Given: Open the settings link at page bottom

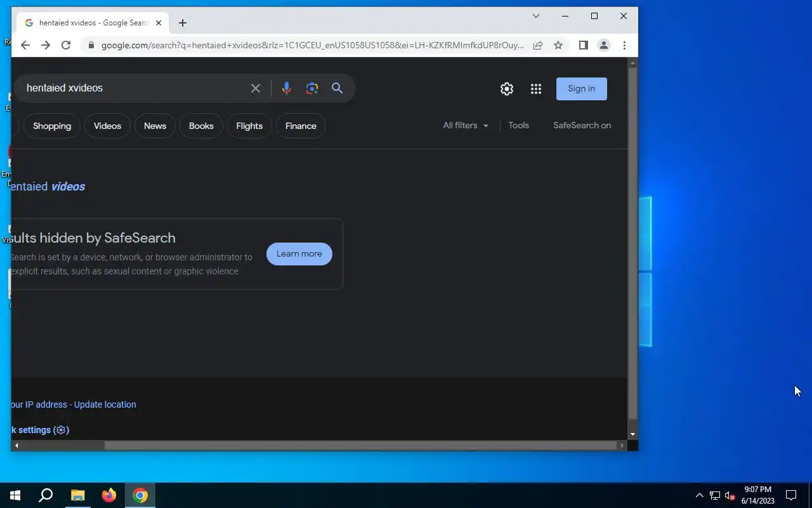Looking at the screenshot, I should tap(40, 430).
